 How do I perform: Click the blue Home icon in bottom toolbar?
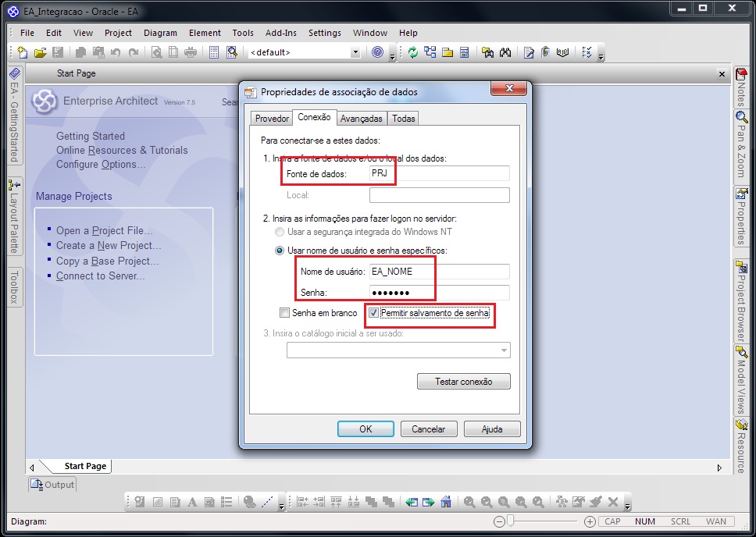[446, 503]
